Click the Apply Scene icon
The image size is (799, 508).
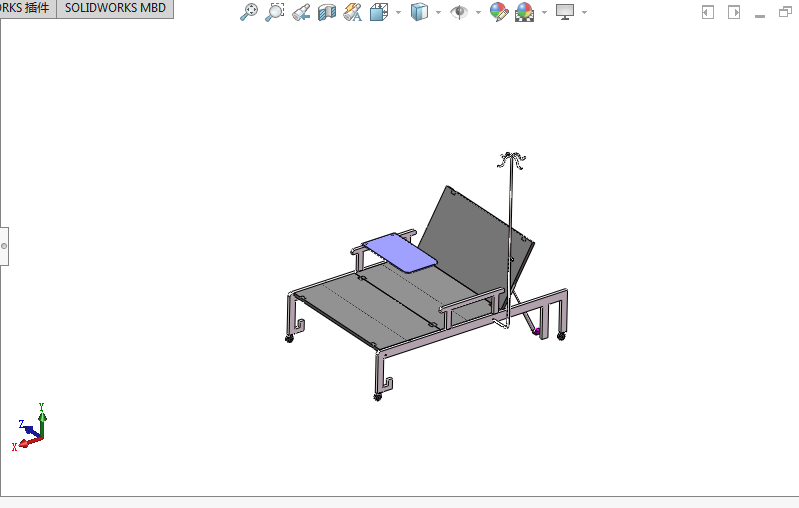coord(524,12)
